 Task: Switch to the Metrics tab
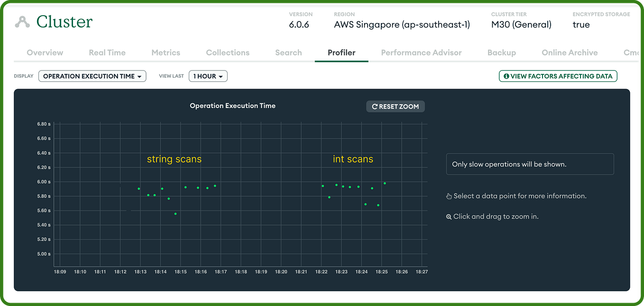[166, 53]
